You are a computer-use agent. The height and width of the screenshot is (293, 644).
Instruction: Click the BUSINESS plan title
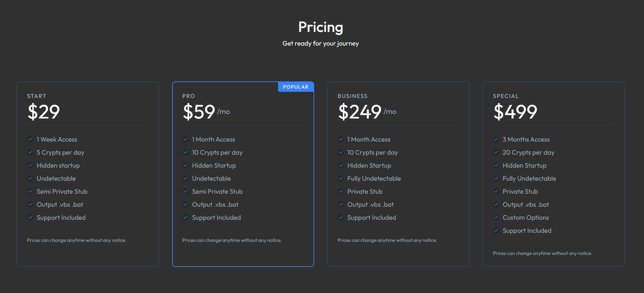pos(353,96)
